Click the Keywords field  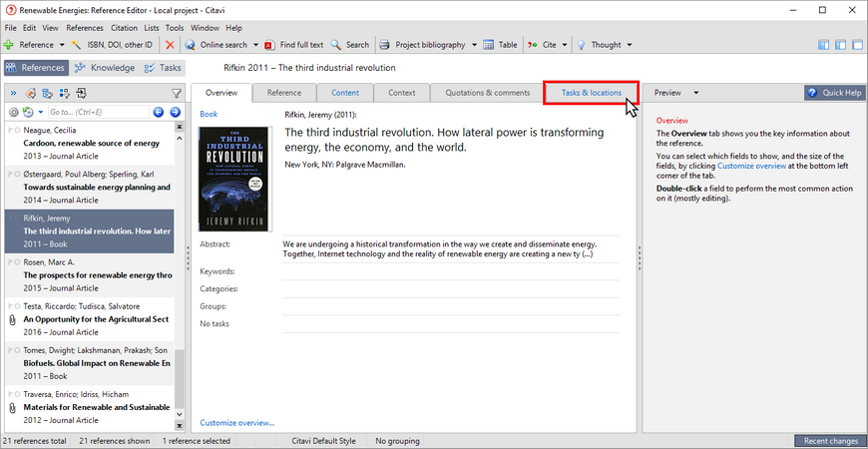pos(451,271)
